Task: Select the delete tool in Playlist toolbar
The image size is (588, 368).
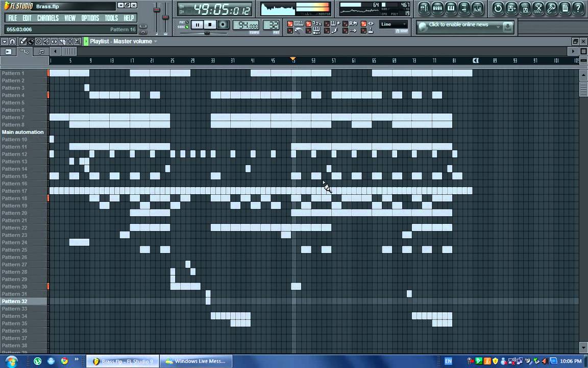Action: pos(39,41)
